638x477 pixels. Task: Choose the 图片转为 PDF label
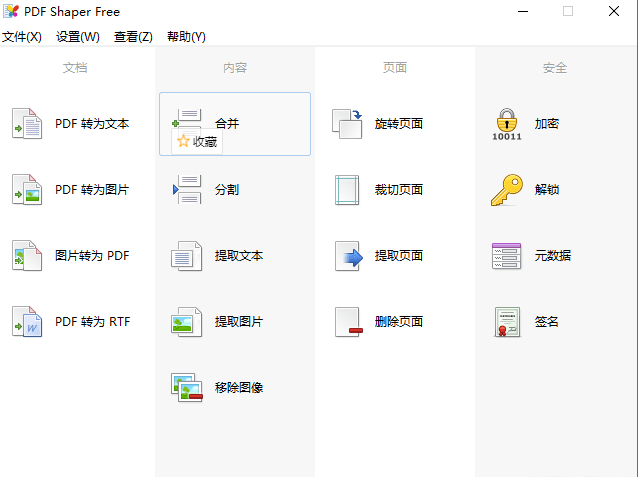click(x=92, y=255)
